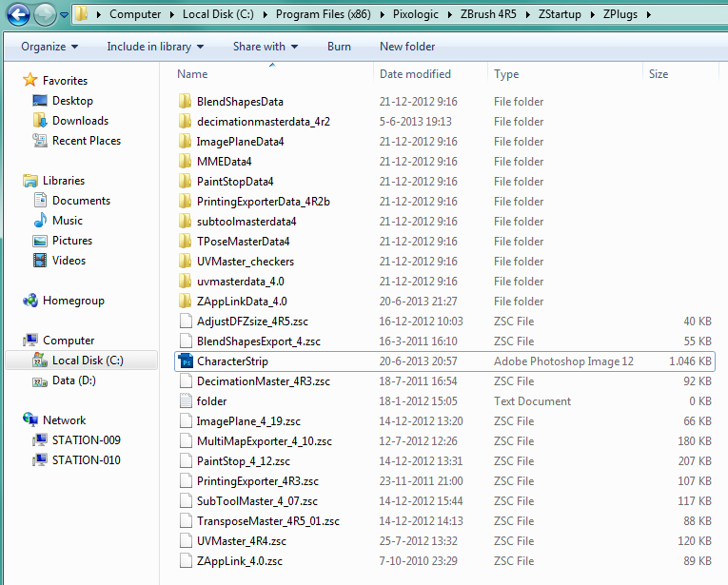Select the MultiMapExporter_4_10.zsc file
The image size is (728, 585).
pos(264,440)
